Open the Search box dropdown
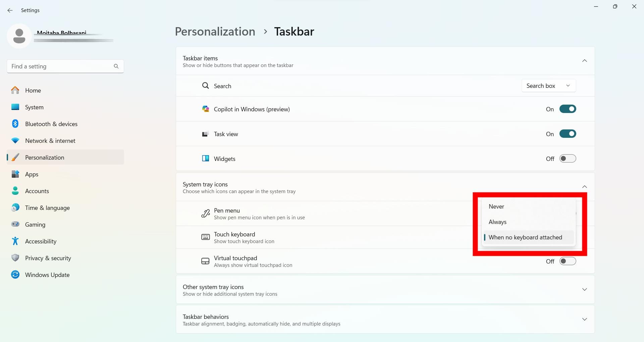 [x=548, y=86]
